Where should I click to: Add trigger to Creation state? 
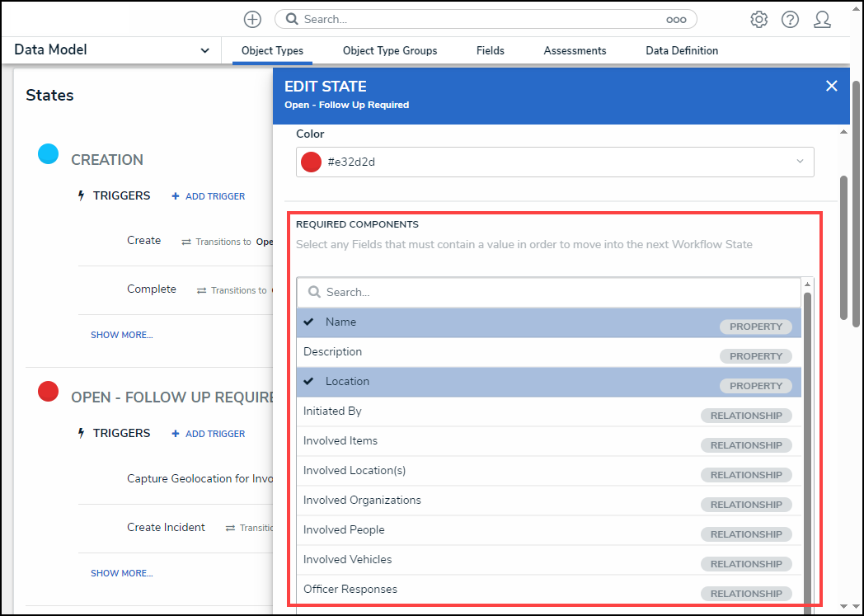[209, 196]
